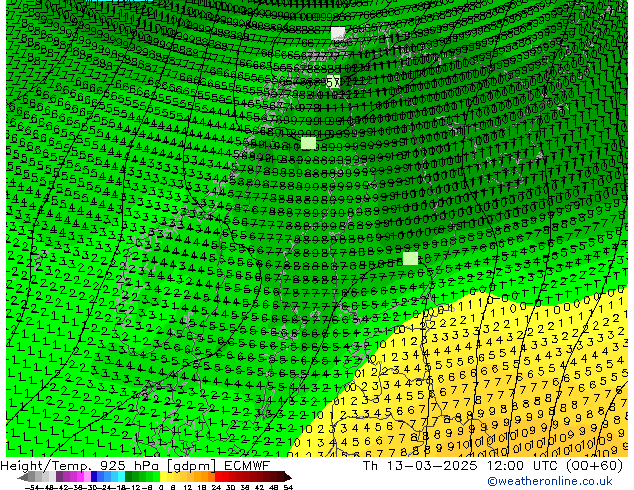Click the '(00+60)' forecast step text
The width and height of the screenshot is (634, 490).
pyautogui.click(x=594, y=465)
